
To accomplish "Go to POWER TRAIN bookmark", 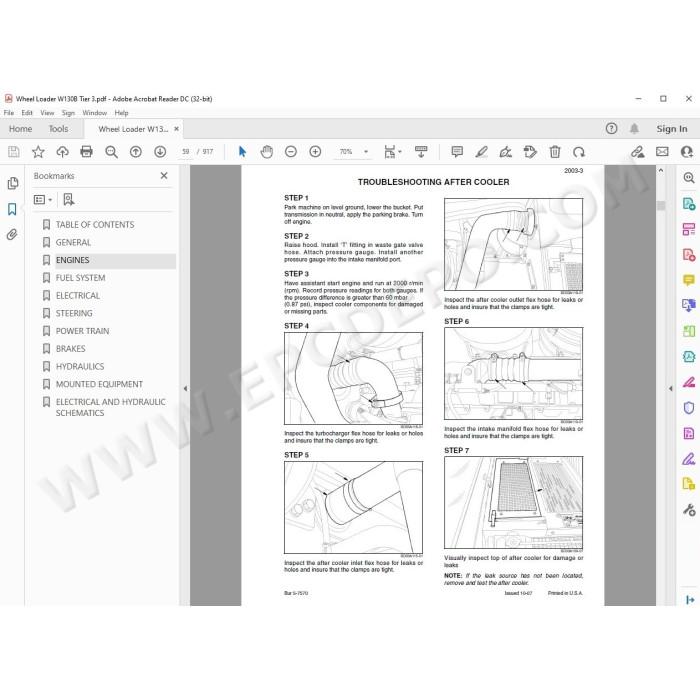I will point(82,331).
